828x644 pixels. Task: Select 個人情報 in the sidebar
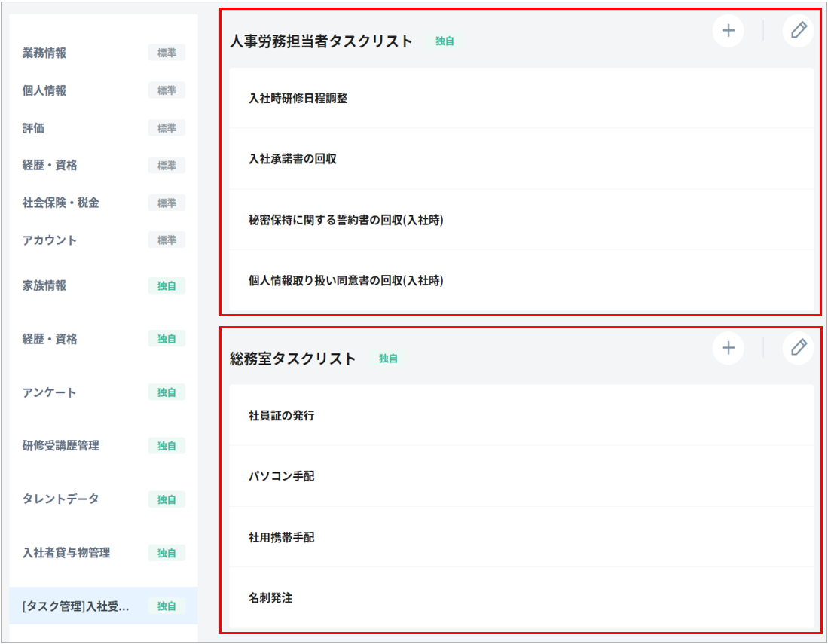click(44, 90)
